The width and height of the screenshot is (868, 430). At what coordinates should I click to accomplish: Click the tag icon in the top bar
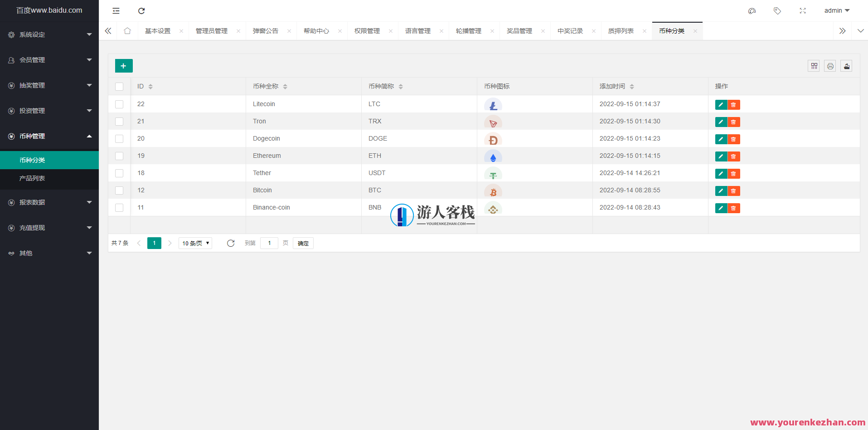777,10
